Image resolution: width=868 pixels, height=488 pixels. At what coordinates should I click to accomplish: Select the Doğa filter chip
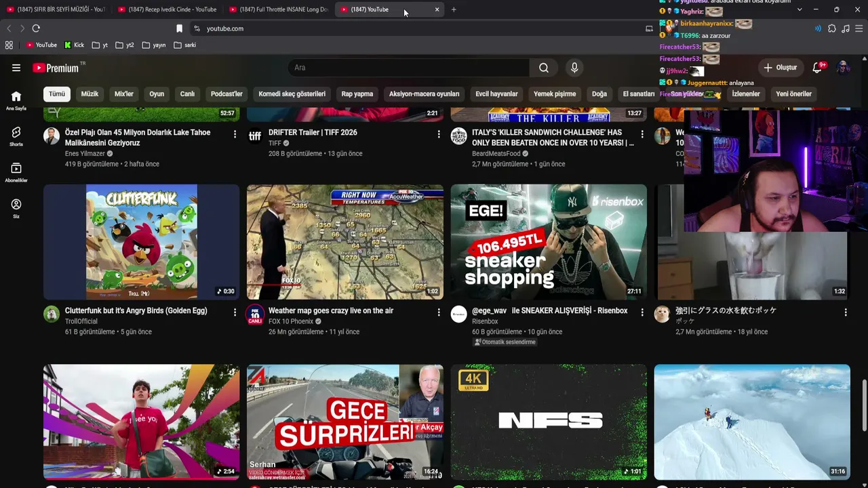click(x=599, y=94)
